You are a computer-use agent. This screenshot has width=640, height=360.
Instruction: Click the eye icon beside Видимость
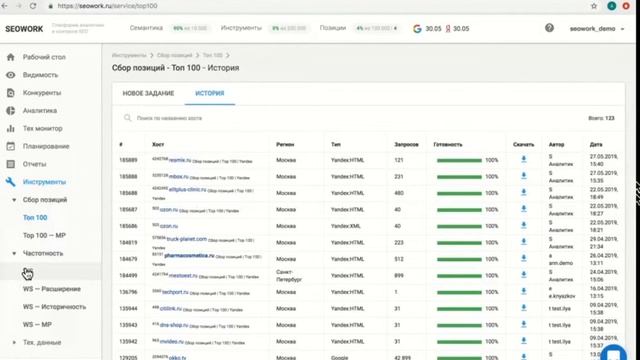(11, 75)
